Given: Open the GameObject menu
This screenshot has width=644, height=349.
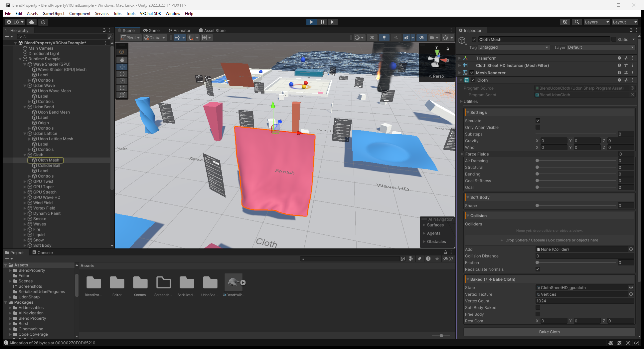Looking at the screenshot, I should [x=54, y=14].
